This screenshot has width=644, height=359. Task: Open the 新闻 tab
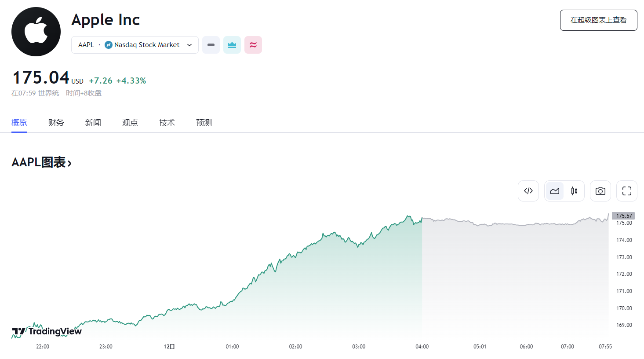tap(93, 123)
